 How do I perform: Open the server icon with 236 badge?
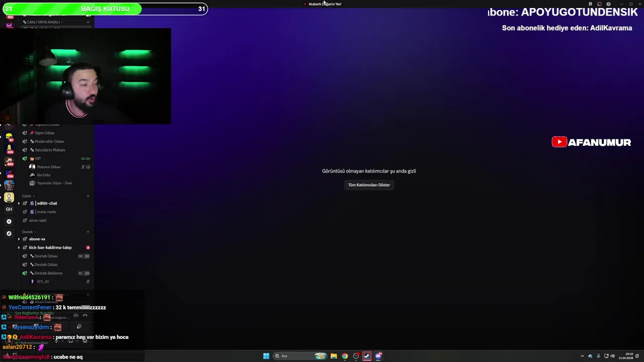pyautogui.click(x=9, y=174)
